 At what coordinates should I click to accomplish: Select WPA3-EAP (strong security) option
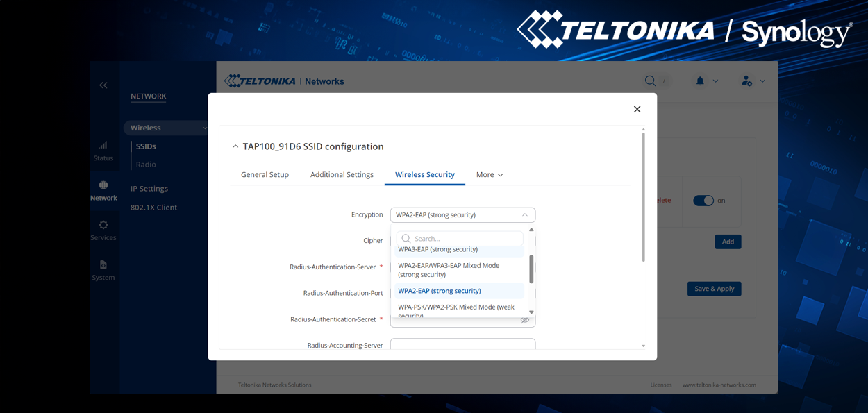[459, 250]
